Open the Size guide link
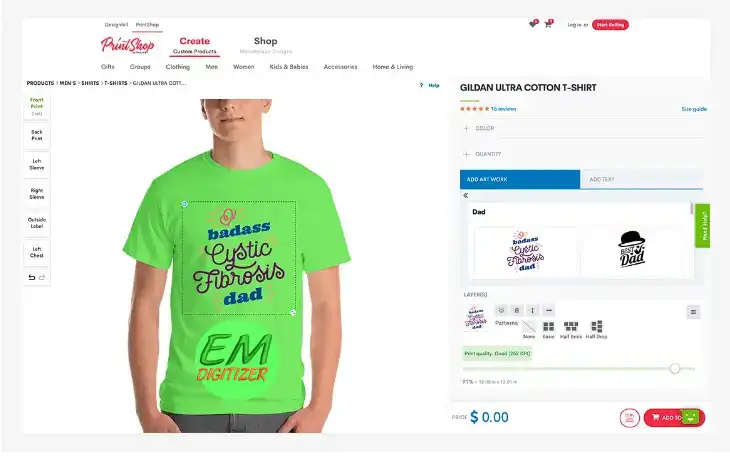Image resolution: width=730 pixels, height=458 pixels. [694, 109]
